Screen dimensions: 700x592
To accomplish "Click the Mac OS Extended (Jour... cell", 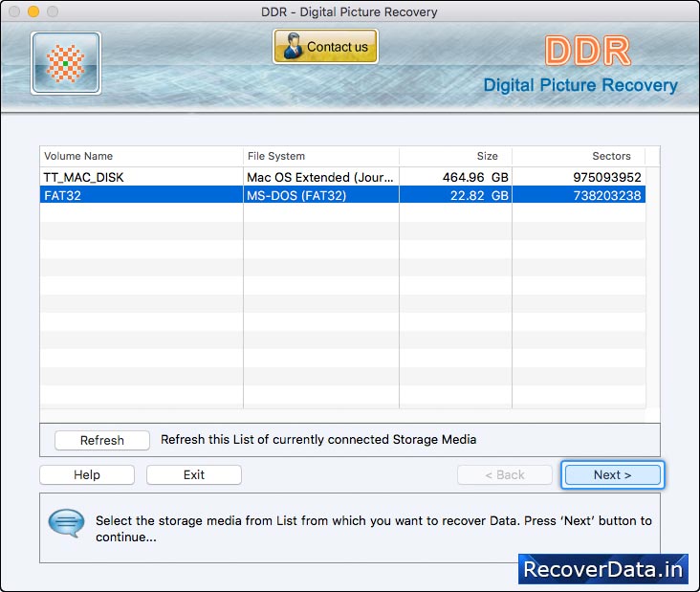I will click(320, 177).
